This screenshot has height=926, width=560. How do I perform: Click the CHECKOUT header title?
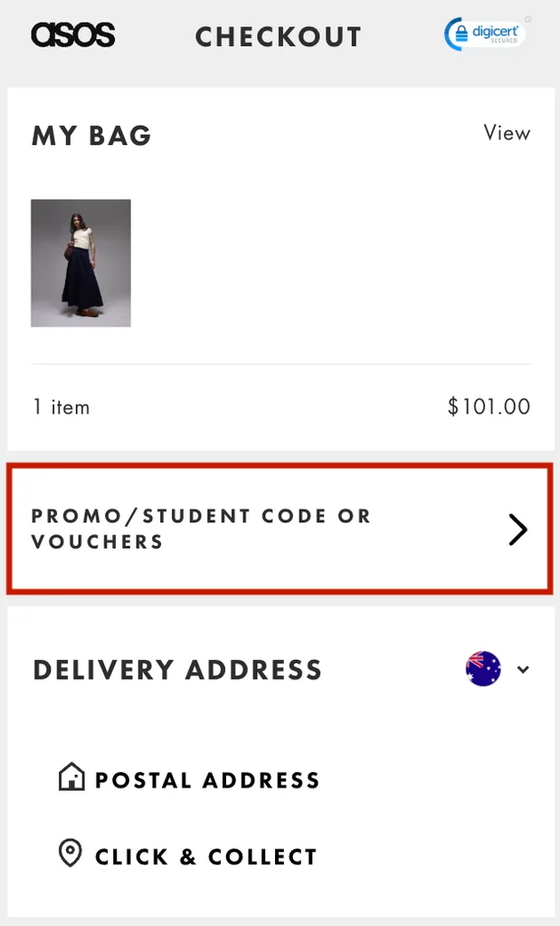[x=279, y=36]
